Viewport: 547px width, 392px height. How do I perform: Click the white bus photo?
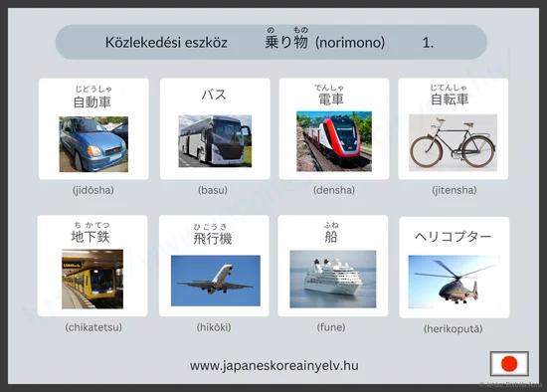click(x=215, y=141)
